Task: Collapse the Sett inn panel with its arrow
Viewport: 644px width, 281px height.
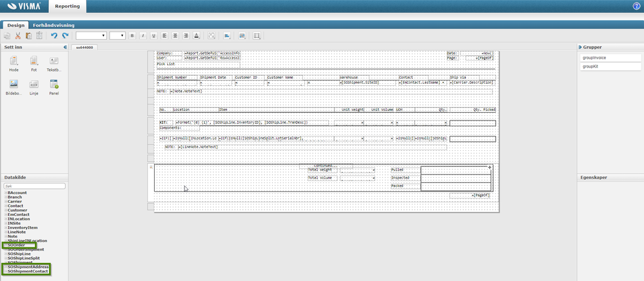Action: click(65, 47)
